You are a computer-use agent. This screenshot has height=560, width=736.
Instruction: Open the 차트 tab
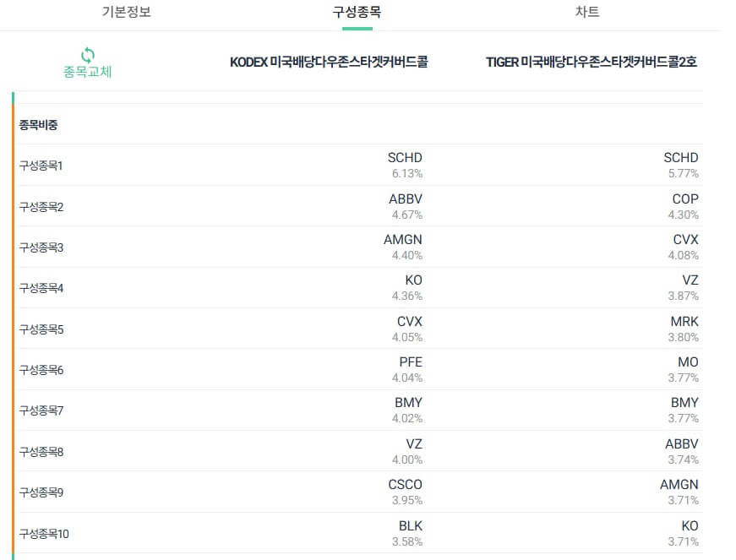click(x=587, y=12)
